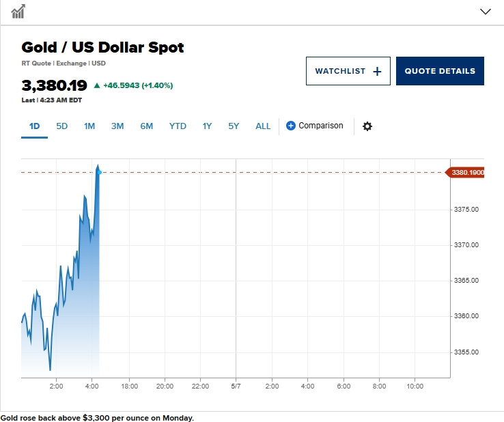Click the WATCHLIST button
Viewport: 504px width, 422px height.
tap(348, 71)
